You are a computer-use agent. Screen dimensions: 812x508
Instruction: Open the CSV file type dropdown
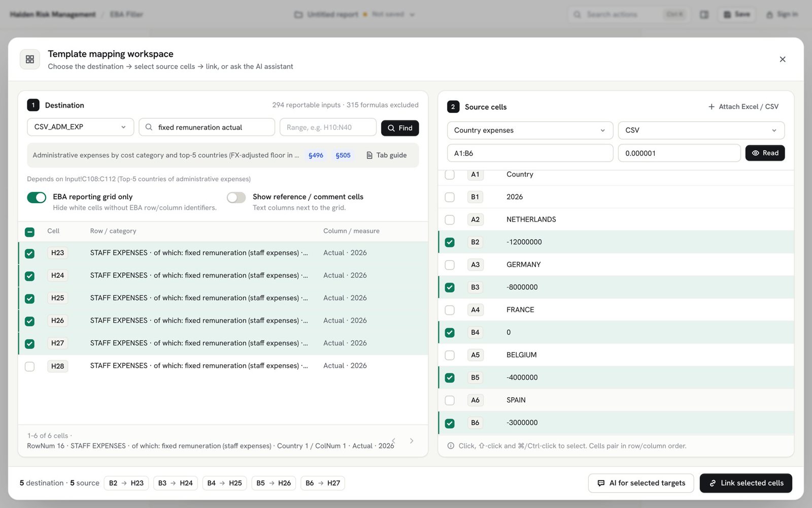701,131
